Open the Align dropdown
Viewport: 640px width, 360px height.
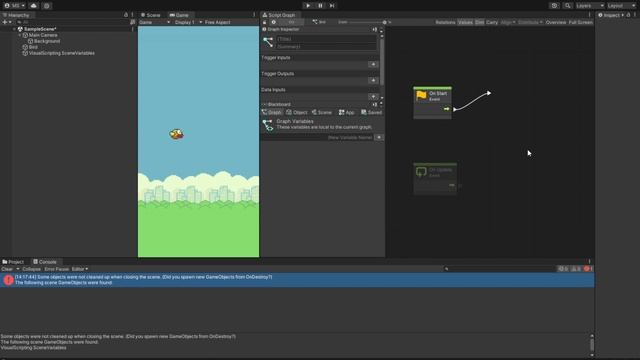[x=507, y=22]
